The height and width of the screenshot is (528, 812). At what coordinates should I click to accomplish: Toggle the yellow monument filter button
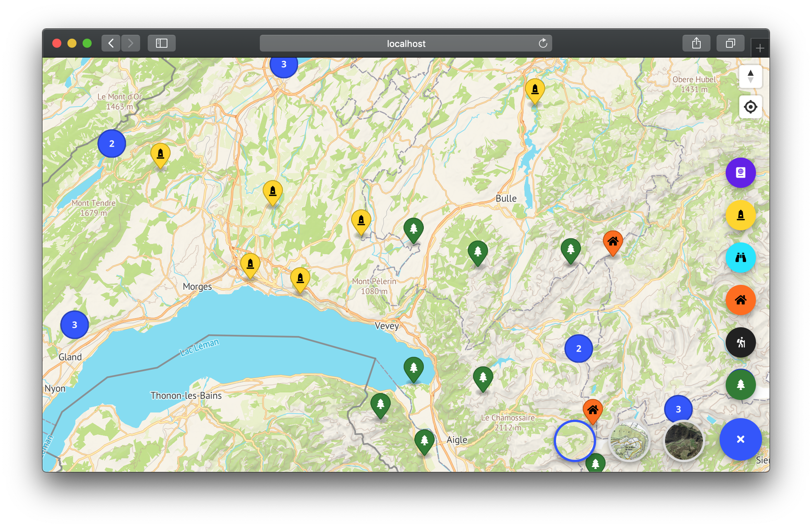[x=740, y=215]
